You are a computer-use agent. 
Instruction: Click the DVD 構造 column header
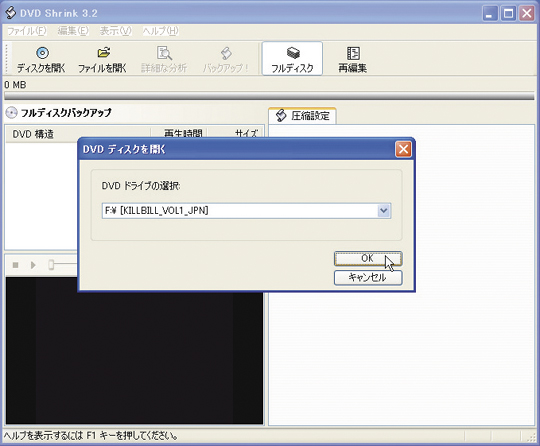tap(78, 134)
